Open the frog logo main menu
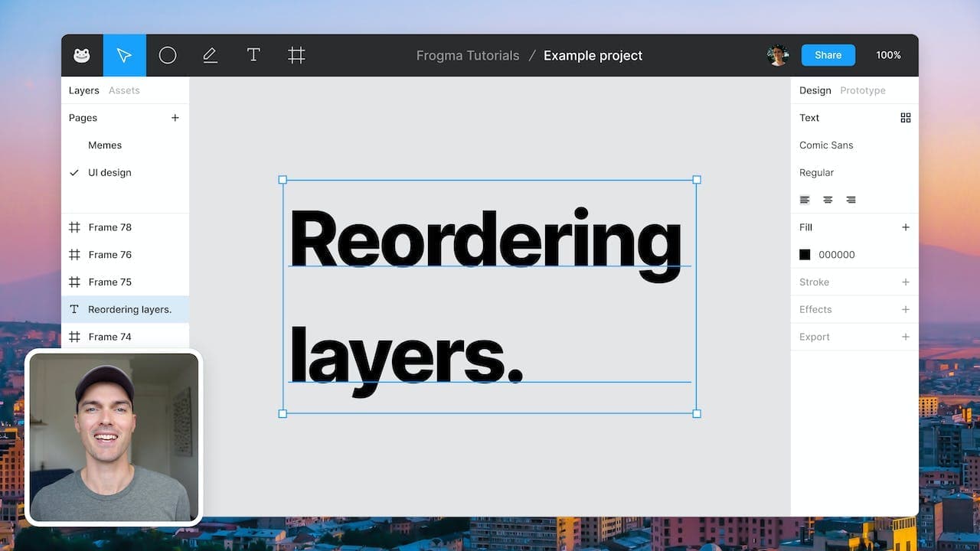 point(82,55)
